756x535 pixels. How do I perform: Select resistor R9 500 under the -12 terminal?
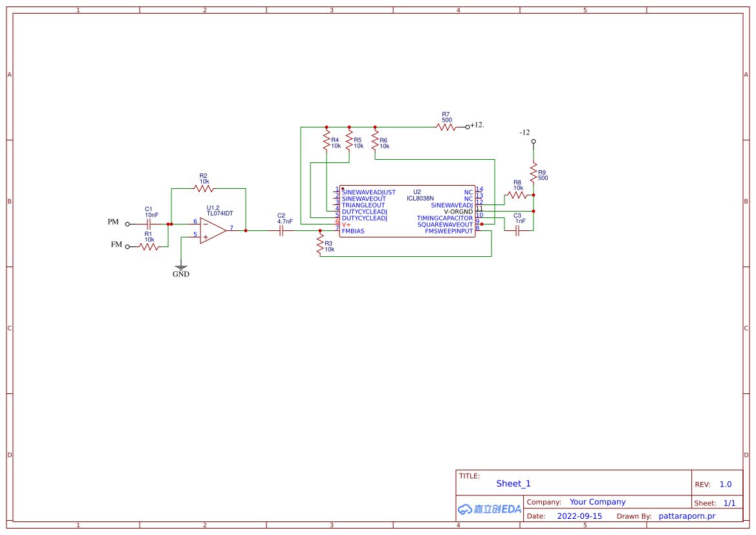coord(533,172)
